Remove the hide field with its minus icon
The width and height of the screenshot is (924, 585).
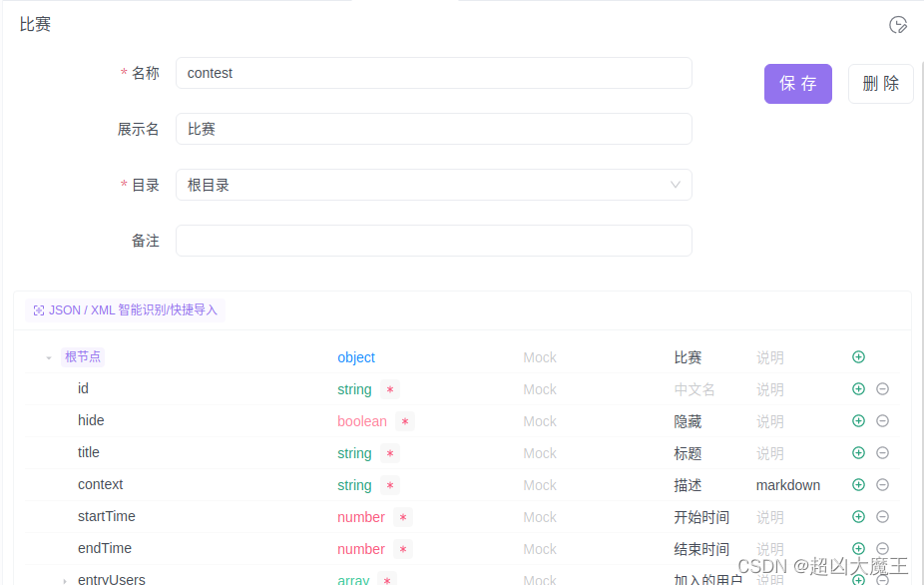(x=882, y=420)
